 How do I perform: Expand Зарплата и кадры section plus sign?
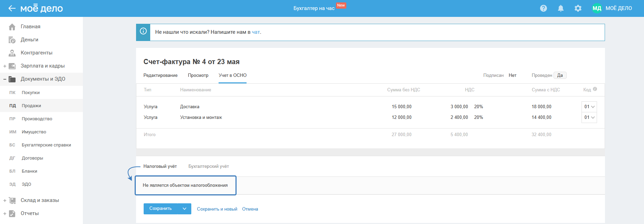(x=5, y=66)
